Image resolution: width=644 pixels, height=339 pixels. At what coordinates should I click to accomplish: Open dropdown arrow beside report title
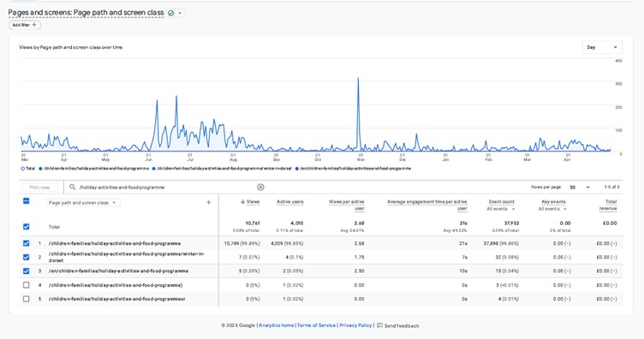pyautogui.click(x=180, y=13)
